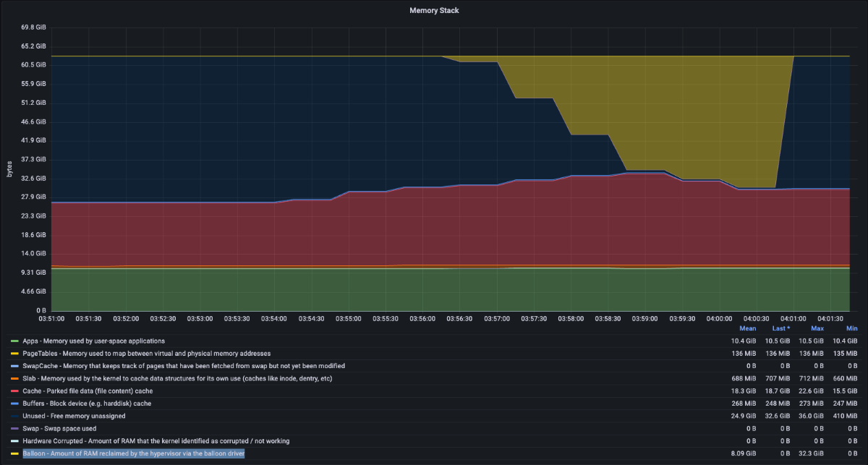Select the Balloon legend label text
Viewport: 868px width, 465px height.
tap(134, 453)
